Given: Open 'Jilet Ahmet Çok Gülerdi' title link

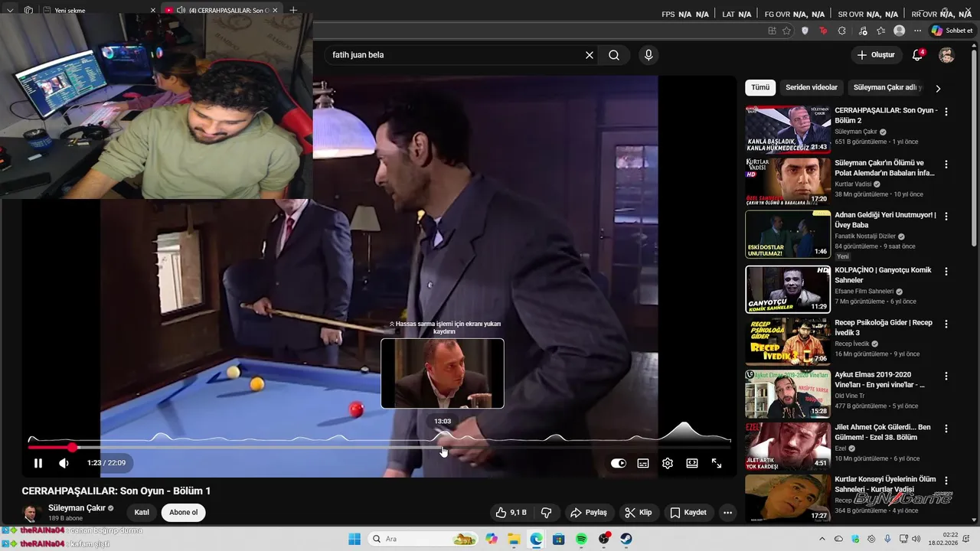Looking at the screenshot, I should (x=883, y=432).
